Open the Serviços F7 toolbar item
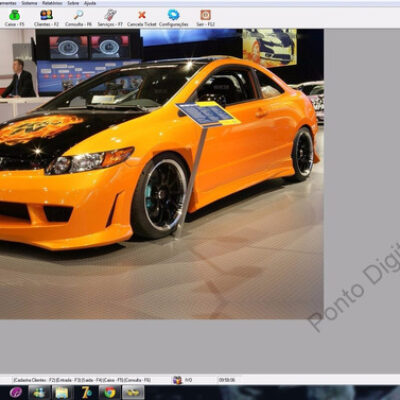The width and height of the screenshot is (400, 400). (110, 18)
